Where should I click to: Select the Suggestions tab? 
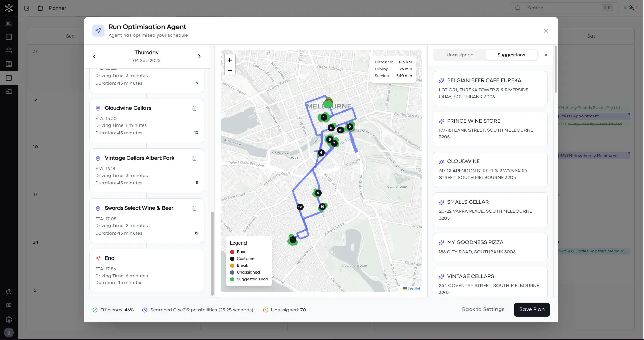511,55
